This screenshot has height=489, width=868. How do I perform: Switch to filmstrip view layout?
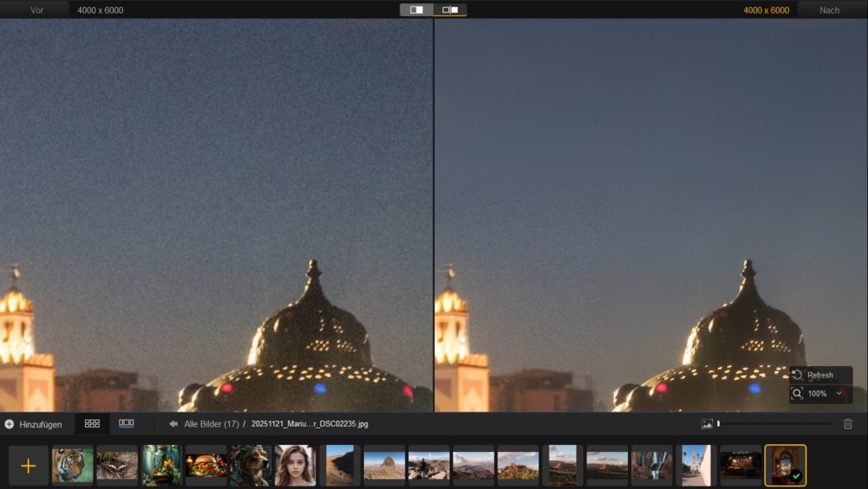click(x=126, y=423)
